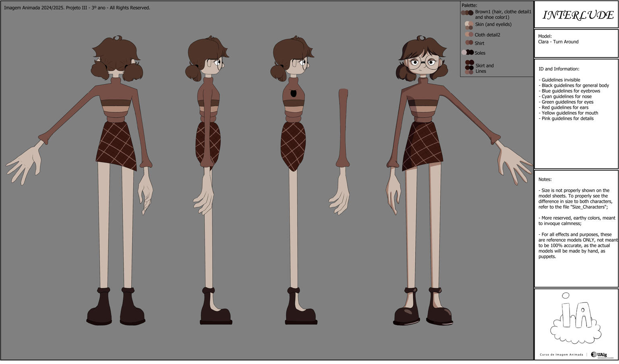Click the INTERLUDE title heading

tap(578, 15)
